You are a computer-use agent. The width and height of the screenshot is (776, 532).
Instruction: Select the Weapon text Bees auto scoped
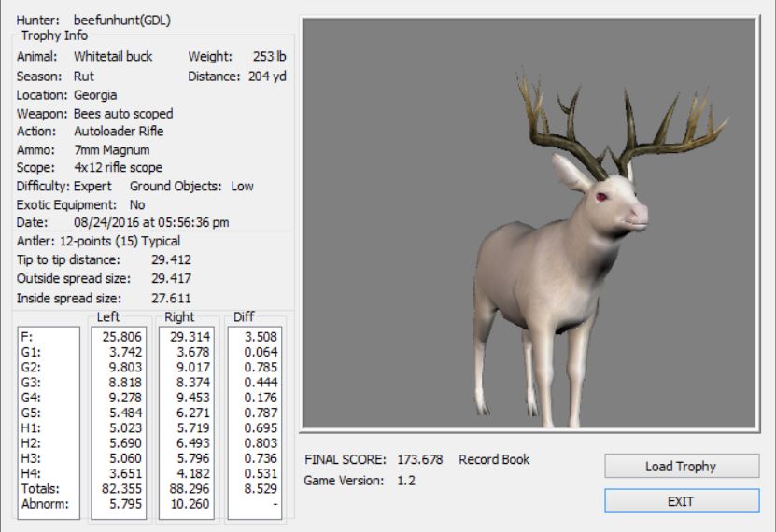click(123, 113)
